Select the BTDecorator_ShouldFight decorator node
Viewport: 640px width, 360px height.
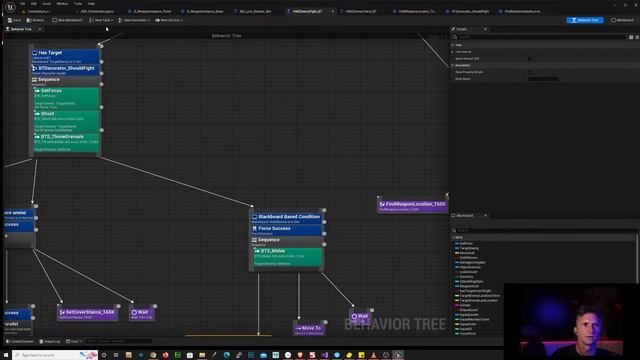click(x=66, y=70)
